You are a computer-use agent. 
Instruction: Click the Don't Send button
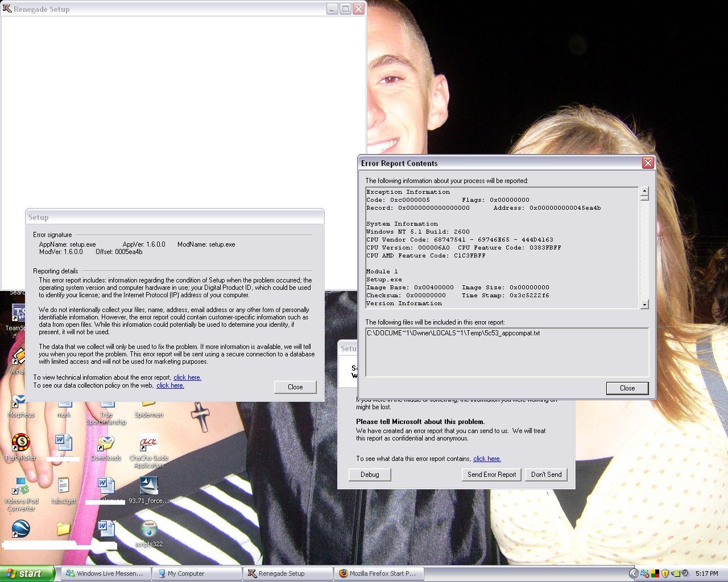coord(546,475)
